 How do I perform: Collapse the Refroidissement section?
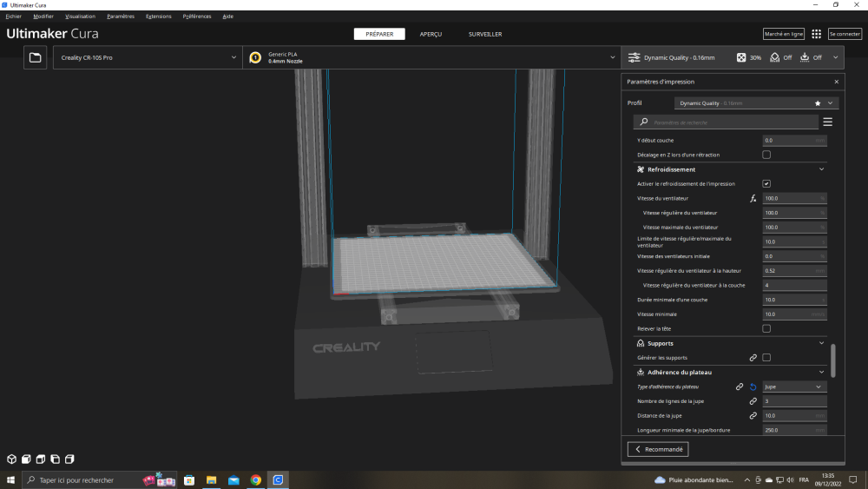(x=821, y=169)
